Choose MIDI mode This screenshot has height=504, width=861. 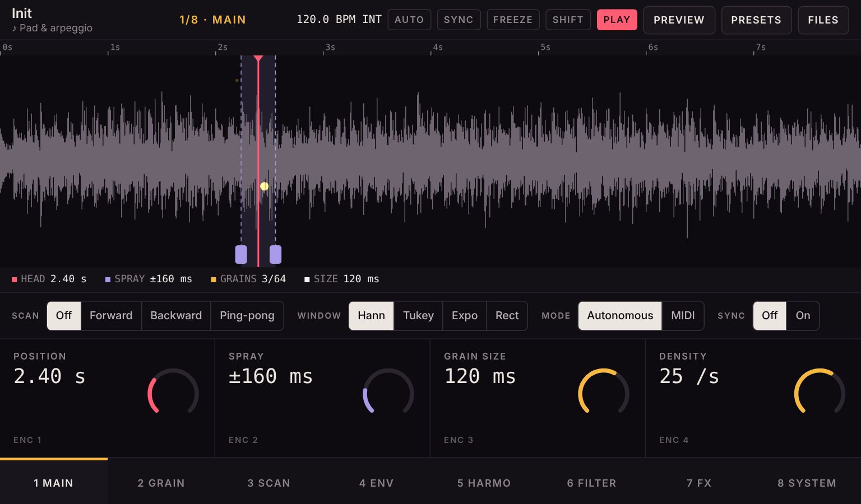tap(683, 316)
